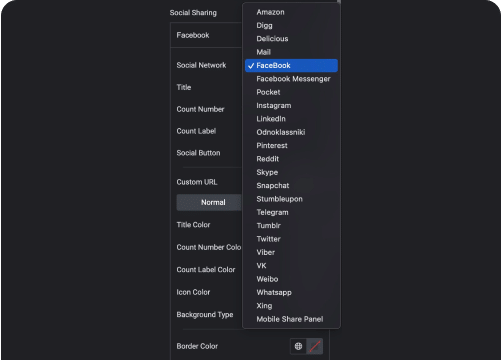Choose Odnoklassniki from the list
The width and height of the screenshot is (501, 360).
pyautogui.click(x=291, y=132)
